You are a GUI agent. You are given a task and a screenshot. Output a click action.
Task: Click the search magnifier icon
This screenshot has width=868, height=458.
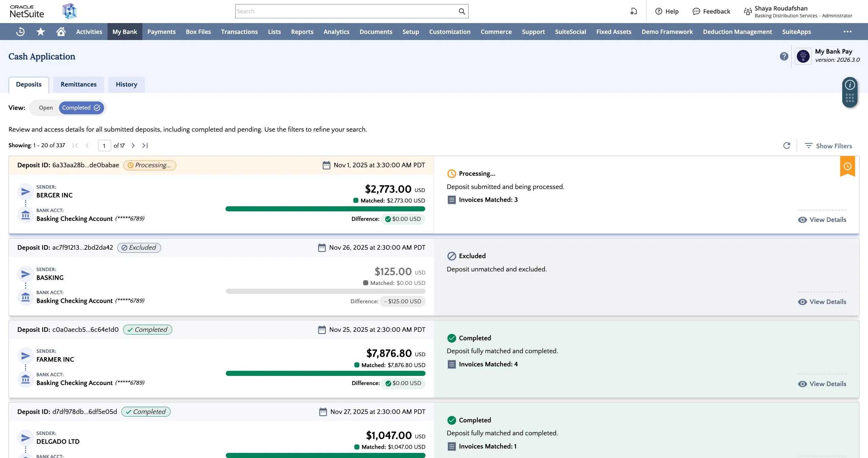coord(462,11)
